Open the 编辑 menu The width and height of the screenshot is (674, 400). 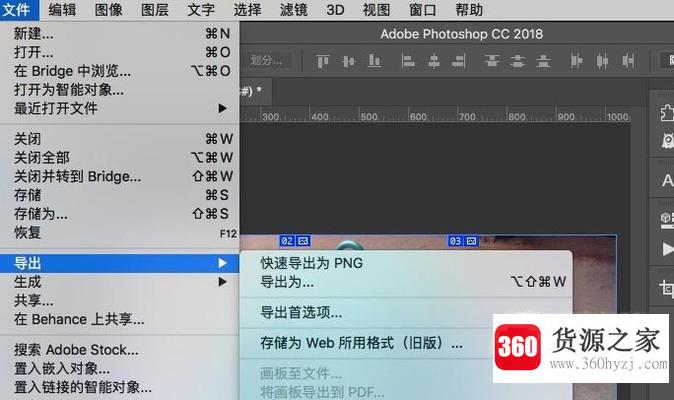tap(62, 9)
